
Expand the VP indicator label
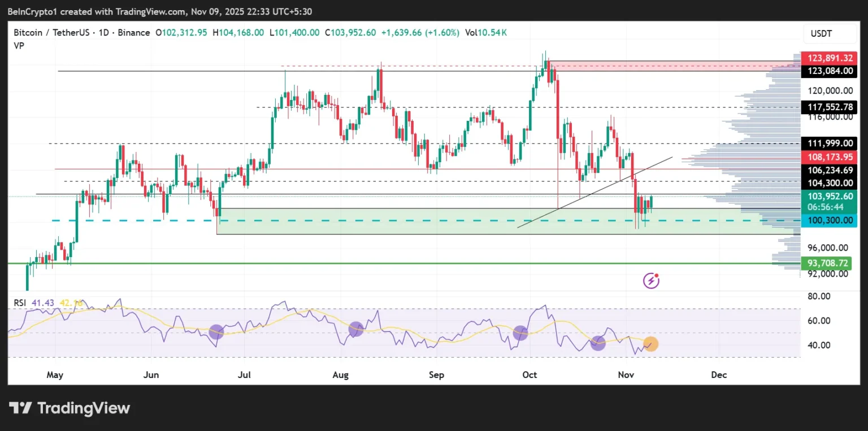(x=19, y=44)
